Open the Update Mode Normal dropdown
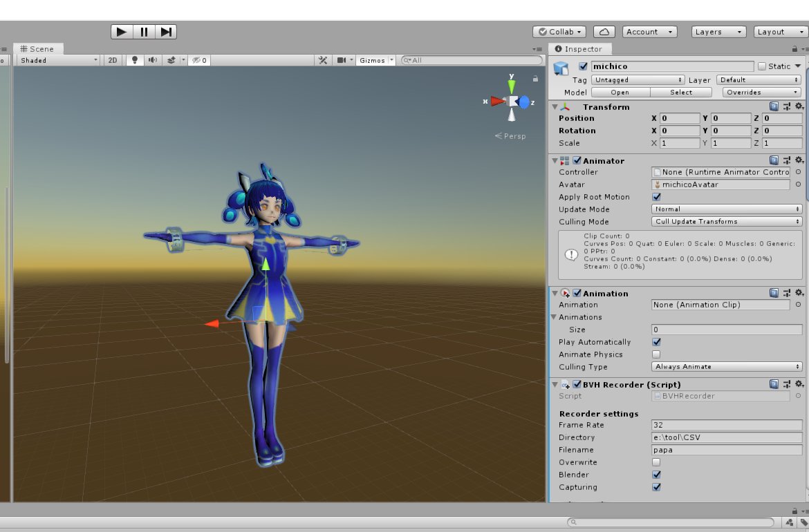Screen dimensions: 809x532 pyautogui.click(x=727, y=209)
